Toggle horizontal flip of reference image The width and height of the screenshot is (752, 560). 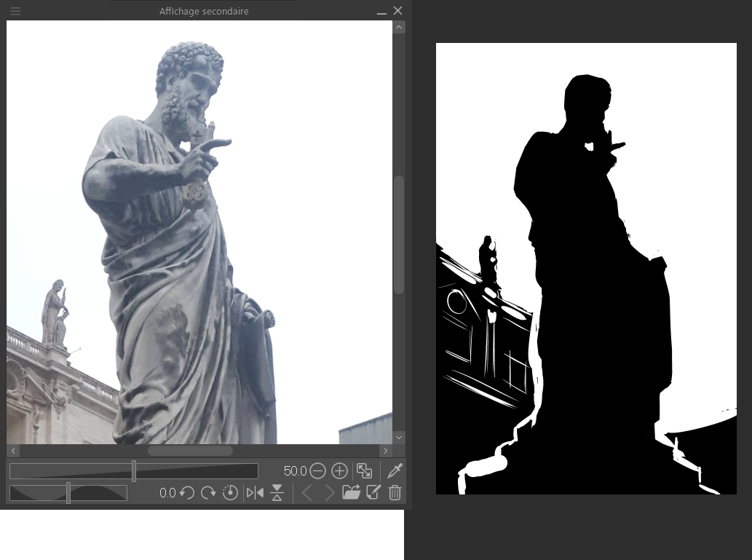pyautogui.click(x=255, y=493)
